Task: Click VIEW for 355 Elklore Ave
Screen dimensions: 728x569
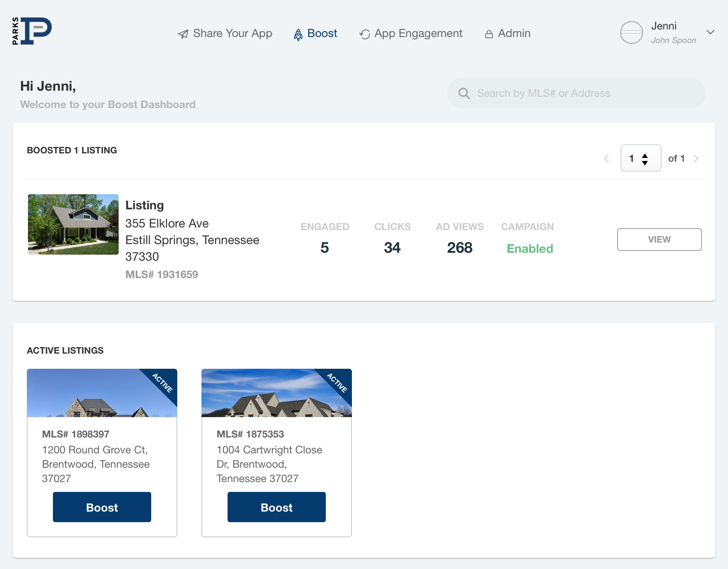Action: point(659,240)
